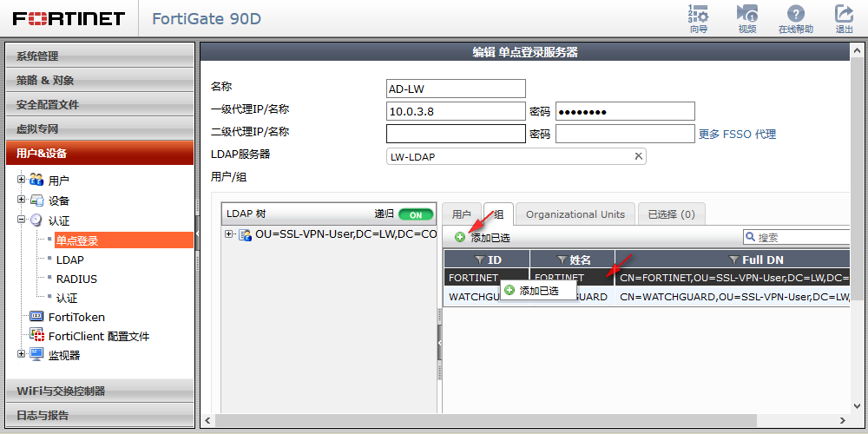Click the 名称 field containing AD-LW

pyautogui.click(x=456, y=89)
